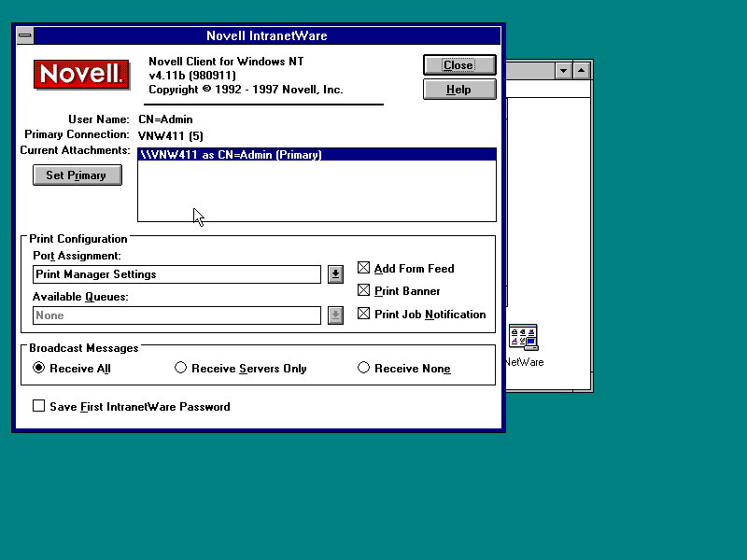Open the dialog's system control menu box
Screen dimensions: 747x560
coord(25,35)
